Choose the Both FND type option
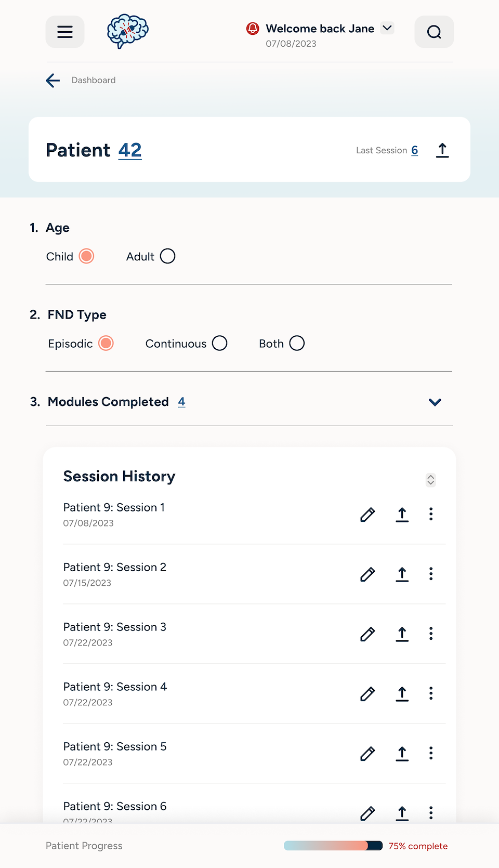This screenshot has width=499, height=868. pyautogui.click(x=297, y=344)
